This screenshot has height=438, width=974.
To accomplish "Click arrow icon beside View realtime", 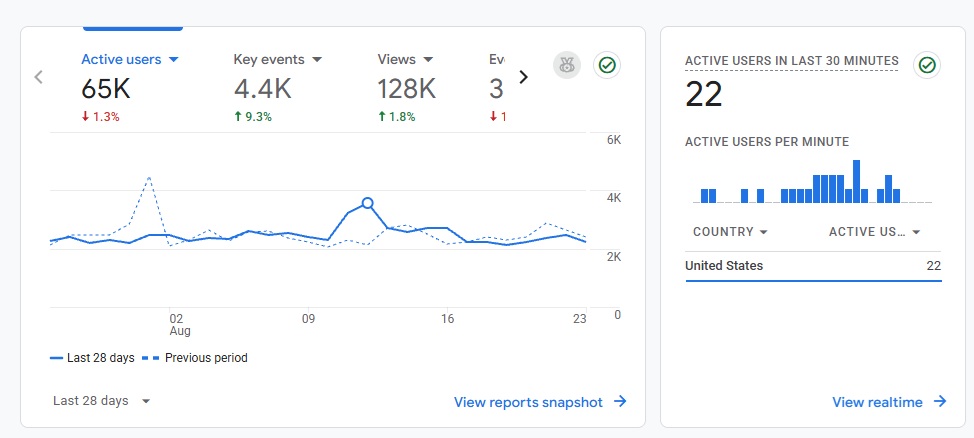I will [940, 401].
